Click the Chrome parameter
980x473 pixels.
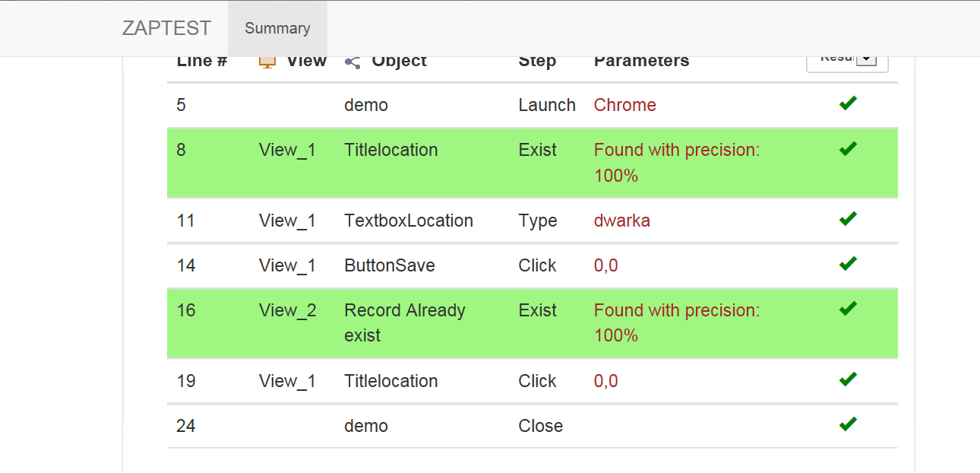(x=625, y=105)
